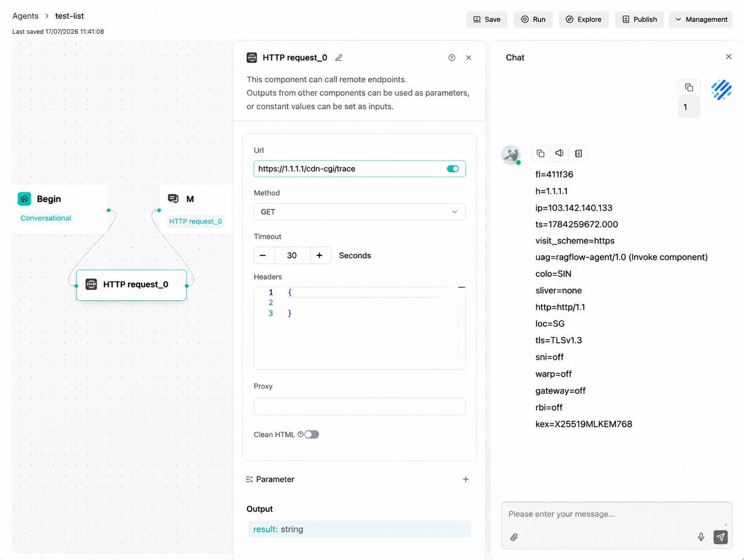
Task: Click the HTTP request_0 node icon
Action: pos(91,284)
